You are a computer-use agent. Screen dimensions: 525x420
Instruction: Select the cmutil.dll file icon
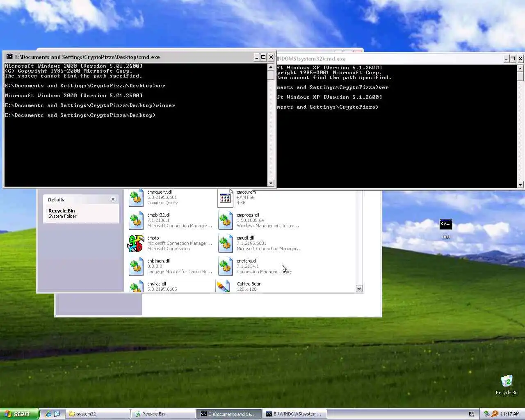point(225,243)
